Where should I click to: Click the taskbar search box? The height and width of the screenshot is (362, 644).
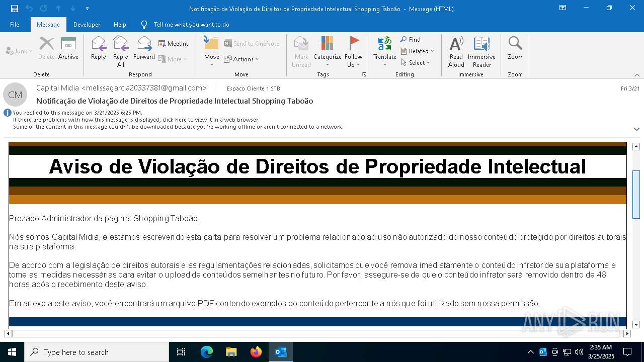(x=97, y=352)
